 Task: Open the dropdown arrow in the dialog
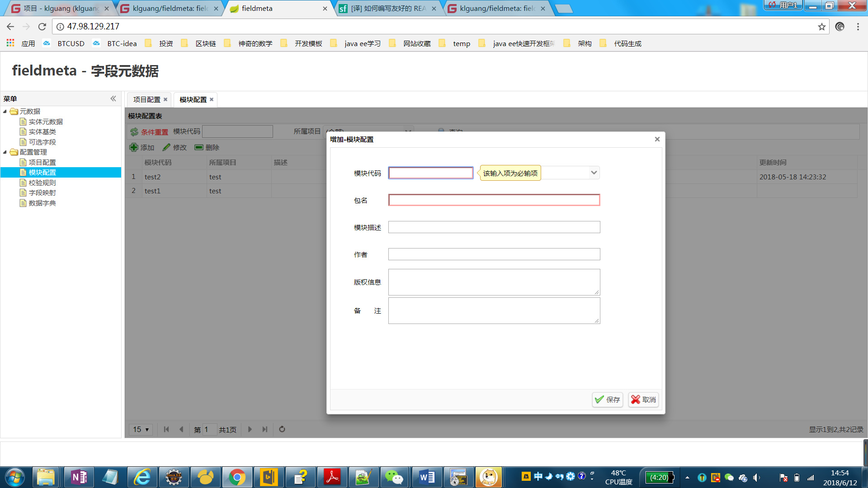click(594, 173)
